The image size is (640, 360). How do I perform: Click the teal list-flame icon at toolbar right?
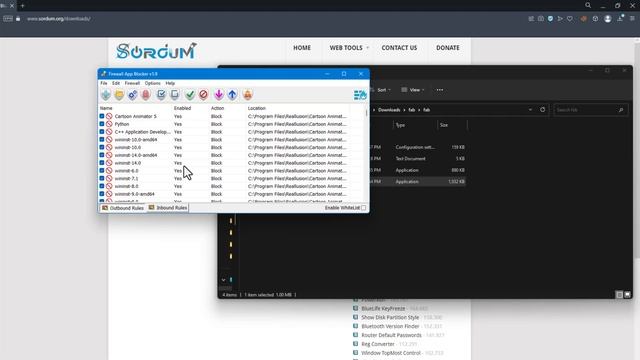coord(360,95)
